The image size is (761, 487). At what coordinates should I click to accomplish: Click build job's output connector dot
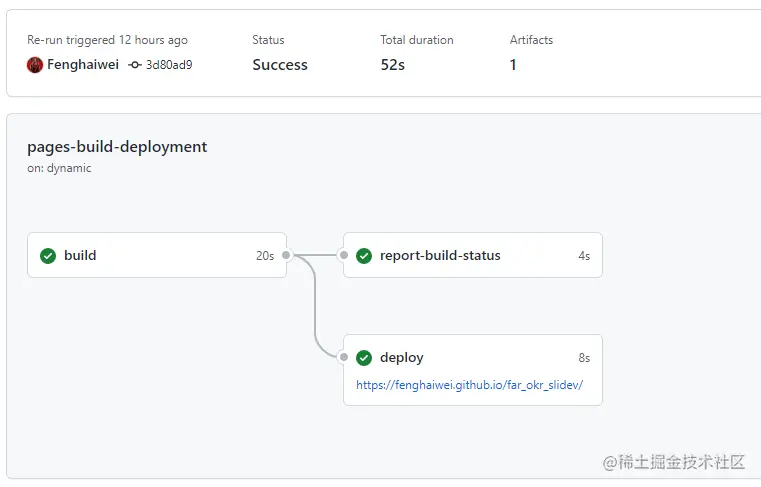(286, 255)
